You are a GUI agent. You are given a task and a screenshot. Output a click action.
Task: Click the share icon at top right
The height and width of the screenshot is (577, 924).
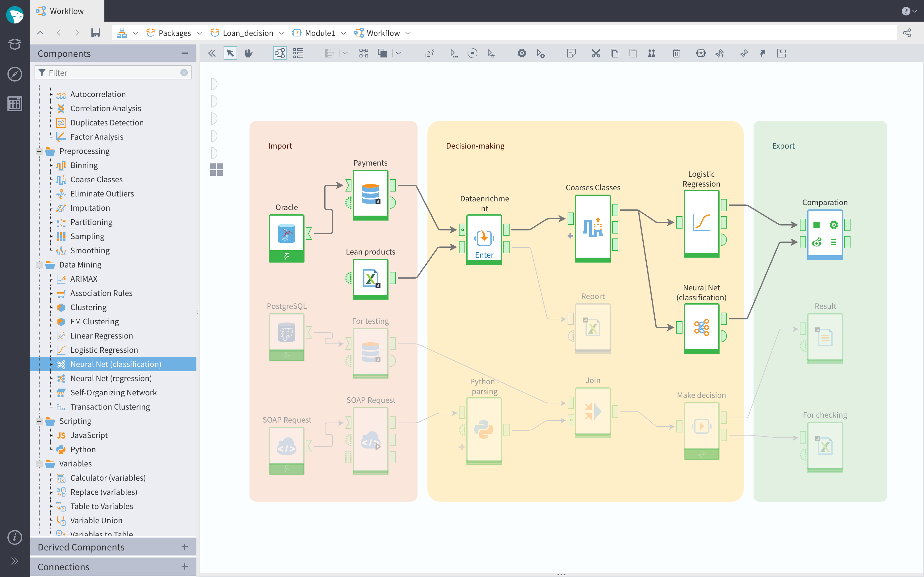pos(907,33)
